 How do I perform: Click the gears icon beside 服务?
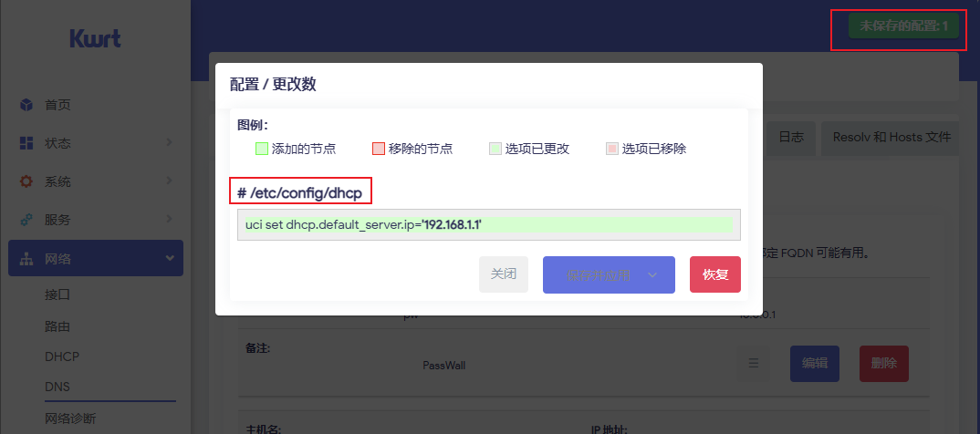26,220
